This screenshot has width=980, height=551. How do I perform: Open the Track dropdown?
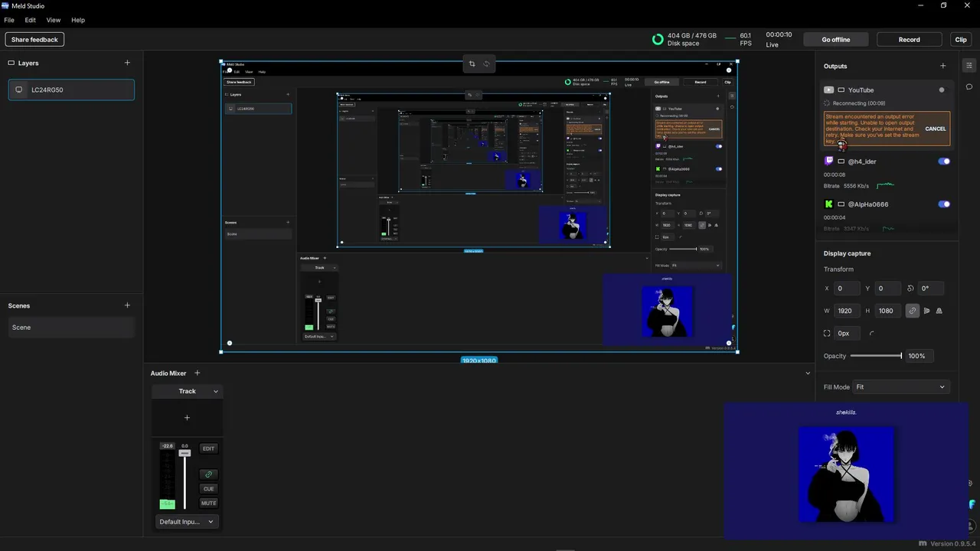(x=187, y=391)
